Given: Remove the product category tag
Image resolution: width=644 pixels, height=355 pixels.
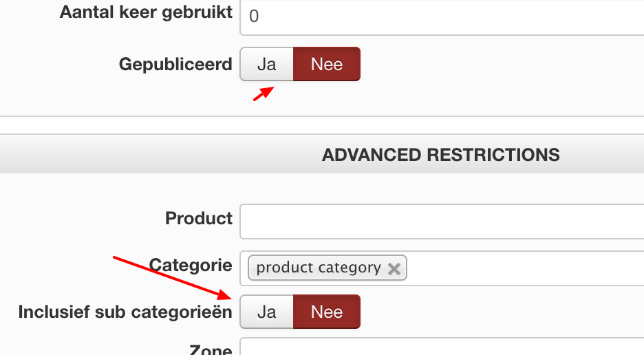Looking at the screenshot, I should click(x=394, y=268).
